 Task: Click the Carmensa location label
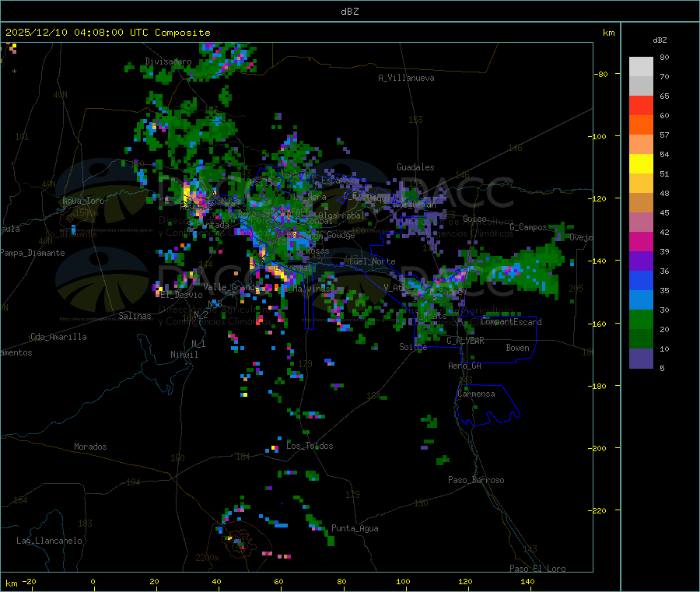coord(476,394)
